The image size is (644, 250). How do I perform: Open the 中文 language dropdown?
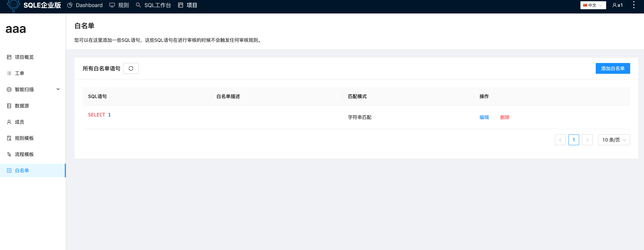(593, 5)
